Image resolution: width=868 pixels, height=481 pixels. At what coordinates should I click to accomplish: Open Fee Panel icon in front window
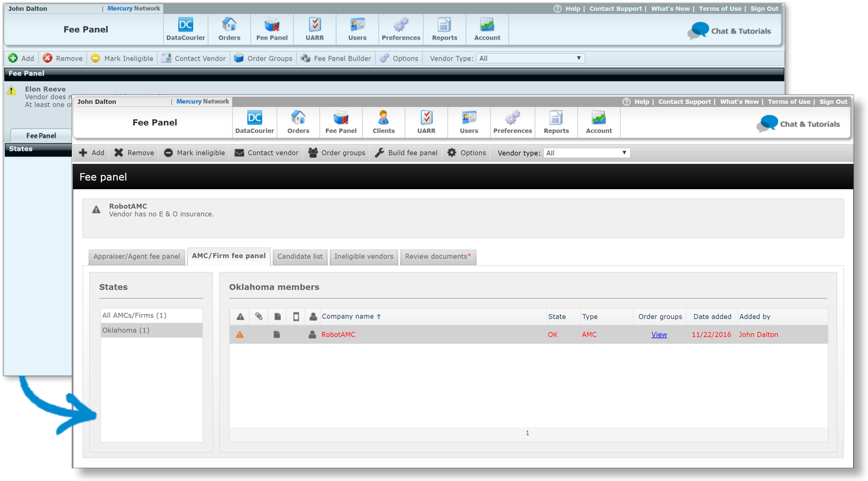(x=341, y=122)
